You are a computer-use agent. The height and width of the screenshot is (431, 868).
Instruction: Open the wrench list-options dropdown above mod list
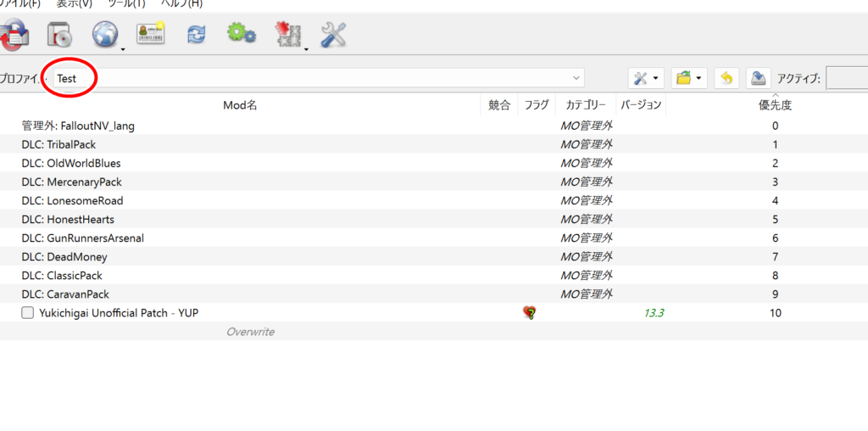pos(646,78)
